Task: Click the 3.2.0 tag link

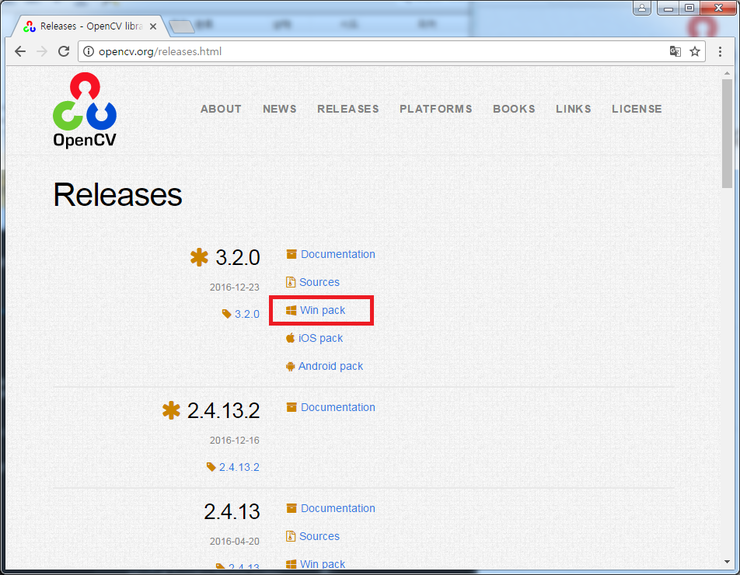Action: click(247, 314)
